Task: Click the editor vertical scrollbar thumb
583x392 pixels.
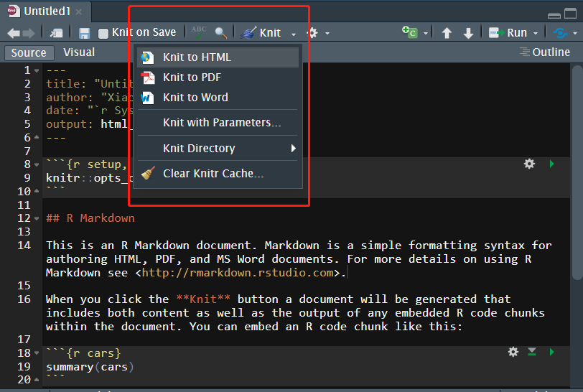Action: click(x=577, y=172)
